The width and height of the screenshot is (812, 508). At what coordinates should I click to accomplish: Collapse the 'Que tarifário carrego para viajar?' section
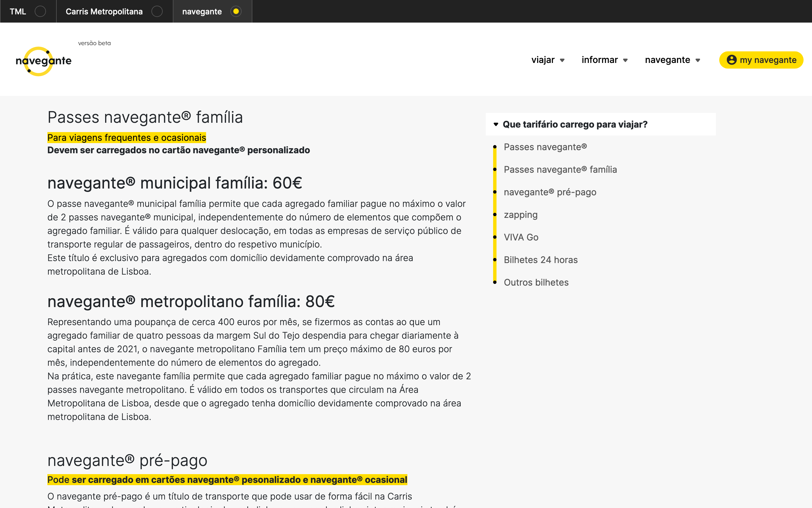601,124
